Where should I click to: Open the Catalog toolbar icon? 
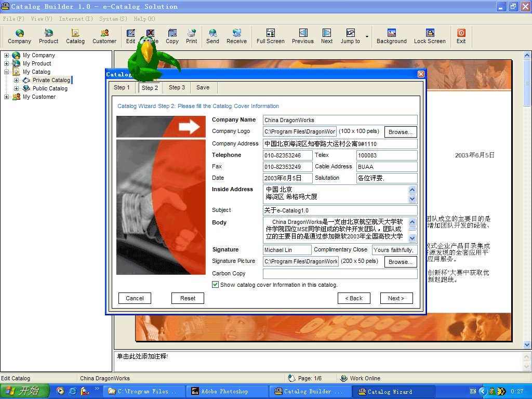(x=75, y=37)
